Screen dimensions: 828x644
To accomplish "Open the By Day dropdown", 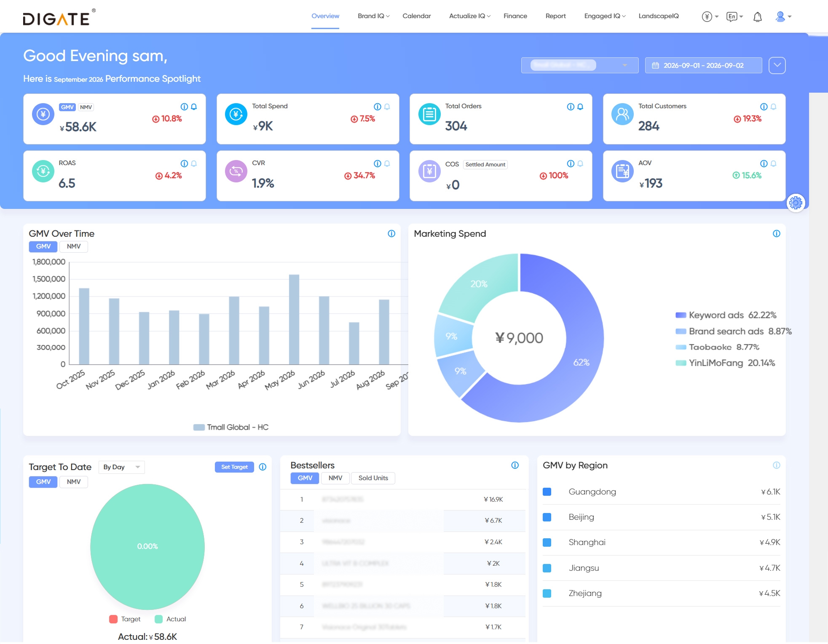I will [121, 467].
